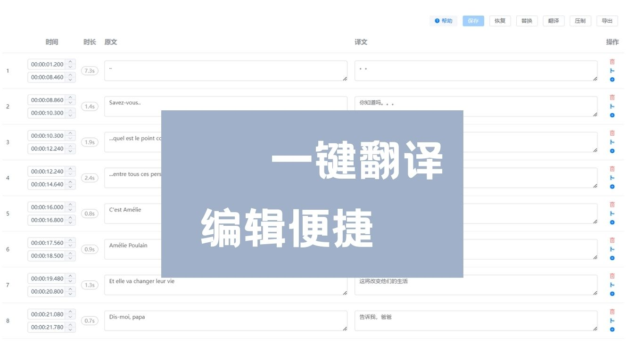Select the original text field of subtitle 8

point(225,320)
